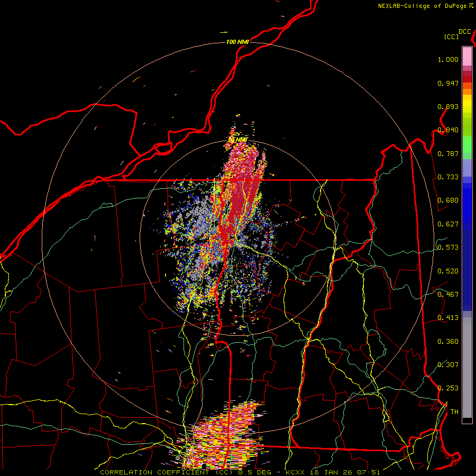Image resolution: width=476 pixels, height=476 pixels.
Task: Click the 100 NMI range ring label
Action: point(237,42)
